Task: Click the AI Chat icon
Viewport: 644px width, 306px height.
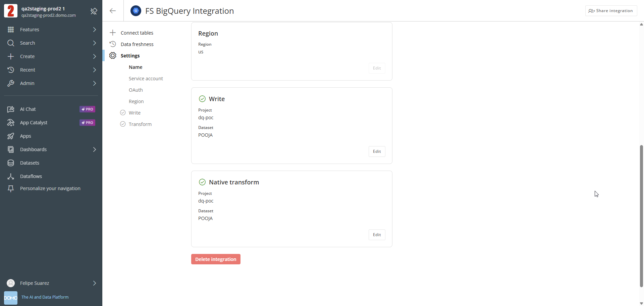Action: click(x=11, y=109)
